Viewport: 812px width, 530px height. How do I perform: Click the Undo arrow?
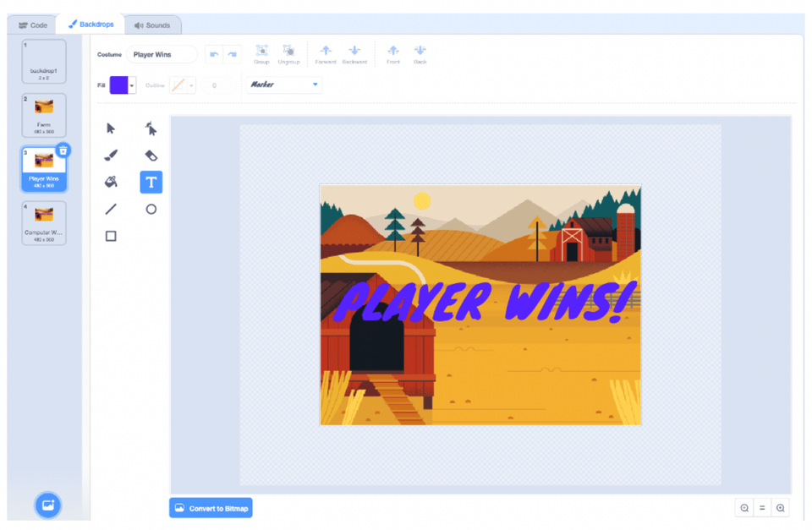coord(214,54)
